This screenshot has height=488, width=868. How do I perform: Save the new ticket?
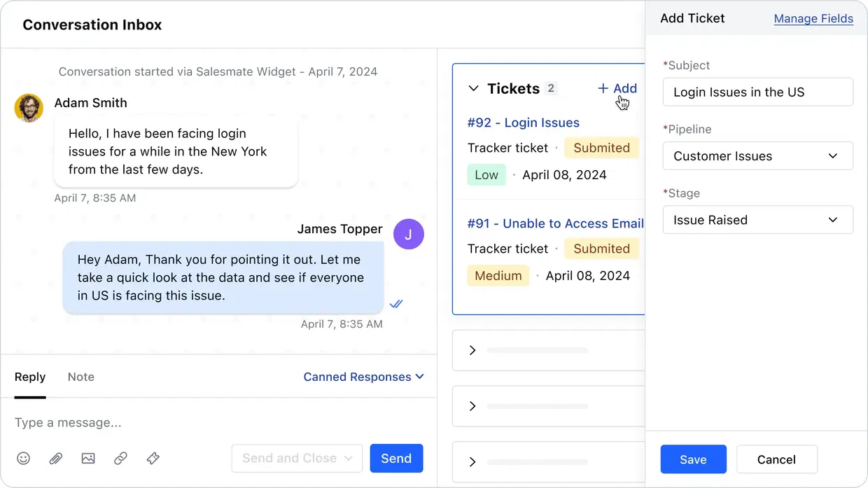693,459
